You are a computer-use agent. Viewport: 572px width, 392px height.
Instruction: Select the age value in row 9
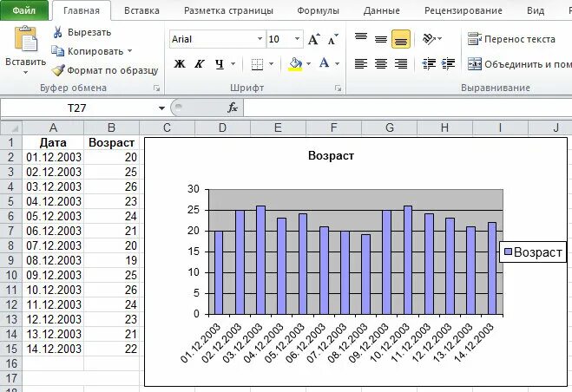click(112, 260)
